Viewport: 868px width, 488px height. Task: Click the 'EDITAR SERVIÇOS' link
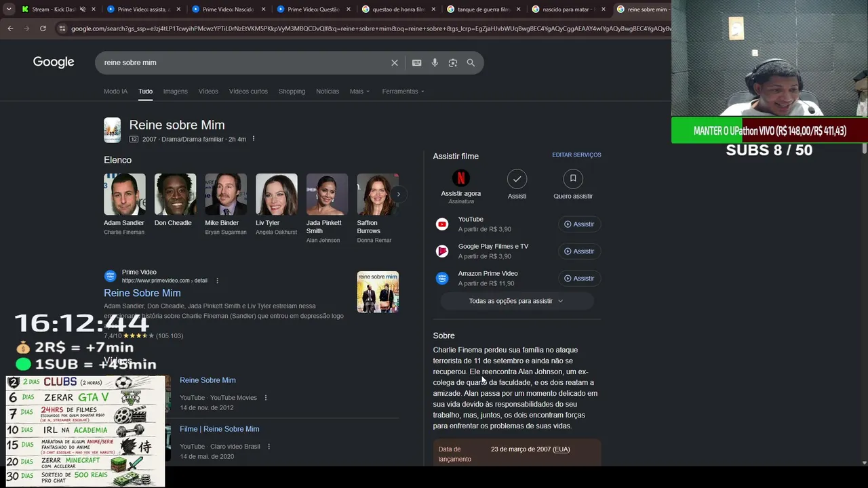tap(576, 155)
